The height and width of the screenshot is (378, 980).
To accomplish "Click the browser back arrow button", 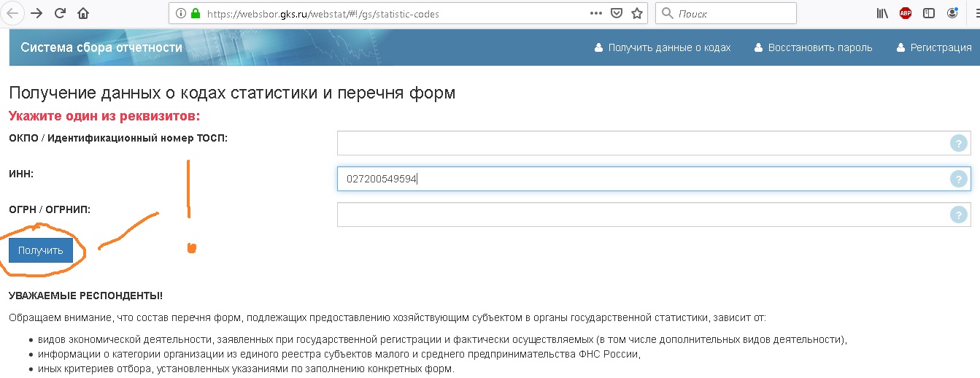I will (12, 13).
